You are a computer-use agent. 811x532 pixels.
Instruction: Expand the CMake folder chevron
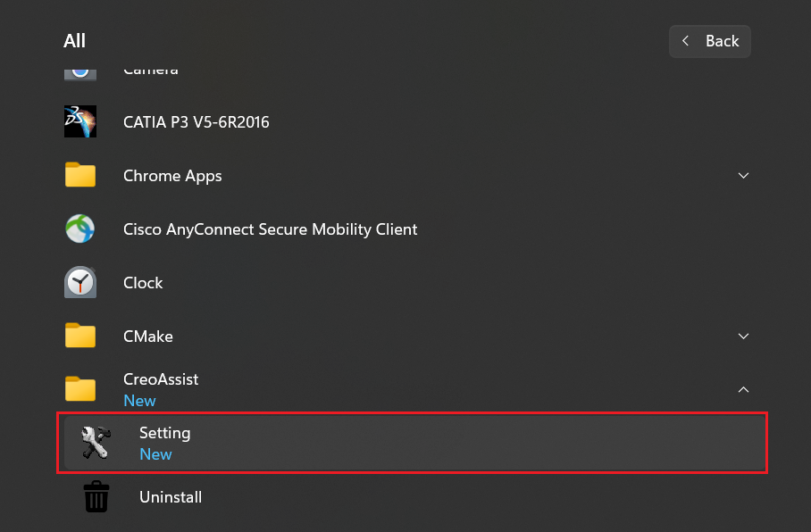click(x=743, y=337)
